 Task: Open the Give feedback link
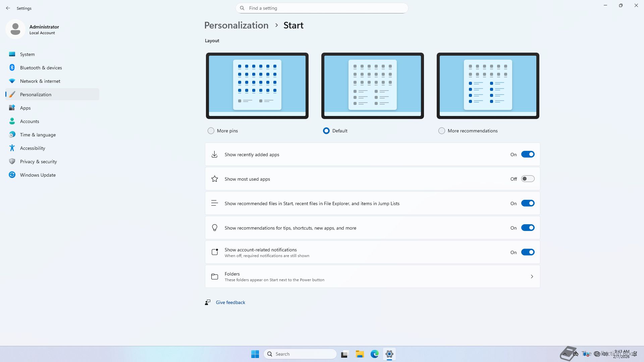tap(230, 302)
